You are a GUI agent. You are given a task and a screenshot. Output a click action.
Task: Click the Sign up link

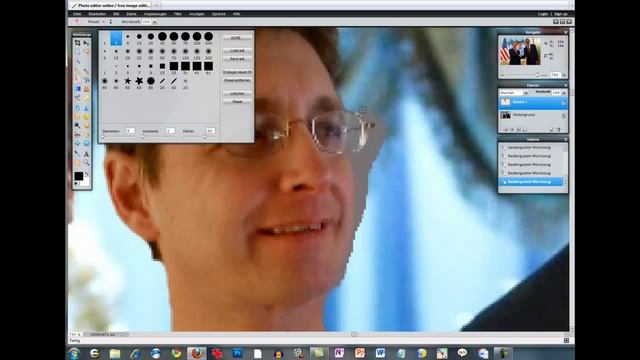561,14
